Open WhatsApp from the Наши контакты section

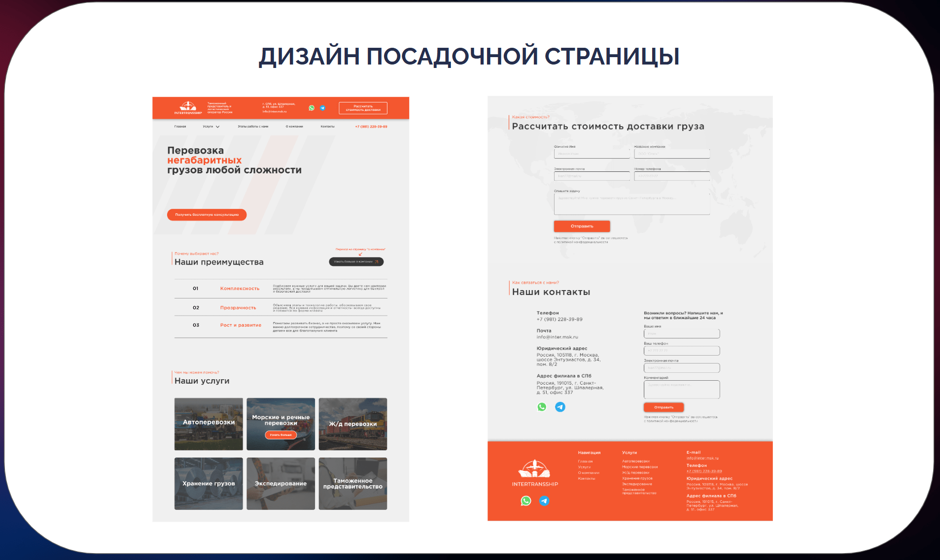[542, 407]
